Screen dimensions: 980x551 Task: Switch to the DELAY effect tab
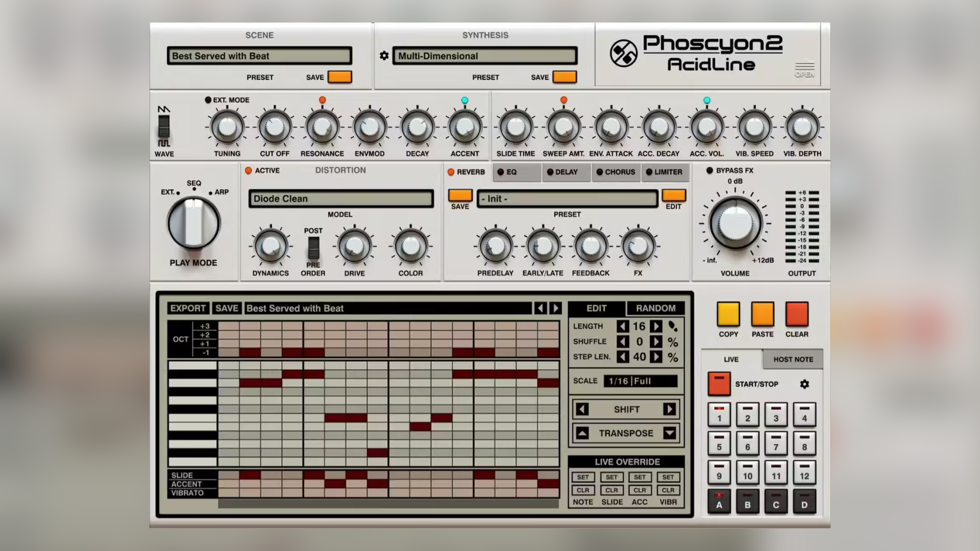[566, 172]
